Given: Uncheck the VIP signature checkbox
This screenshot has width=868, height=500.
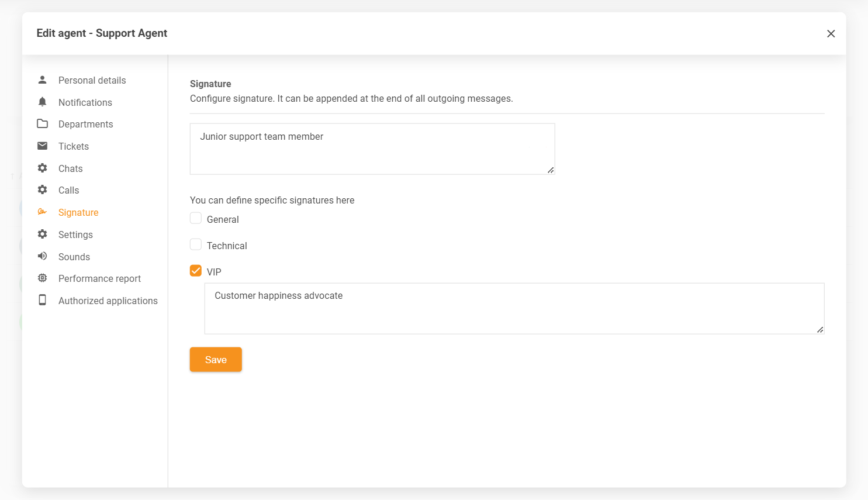Looking at the screenshot, I should coord(196,271).
